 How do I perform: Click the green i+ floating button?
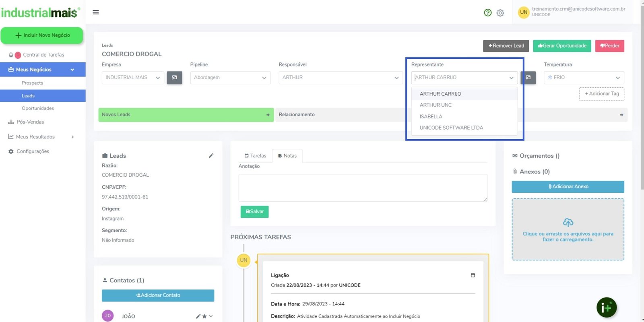click(606, 308)
